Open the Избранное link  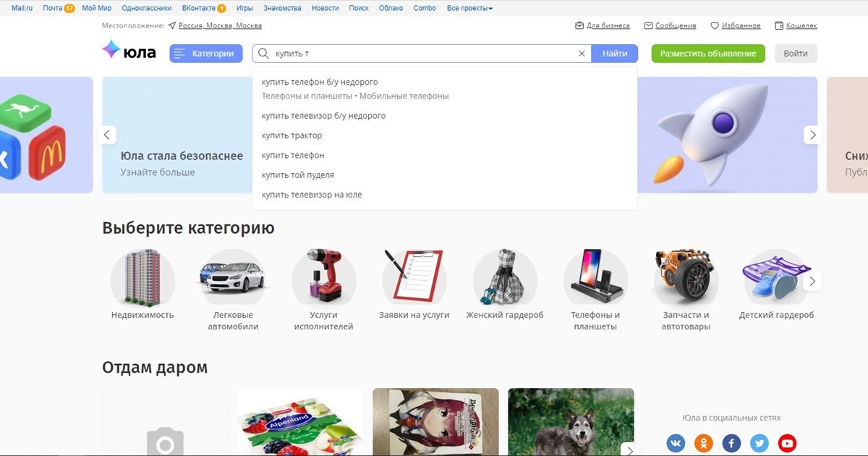click(x=736, y=25)
